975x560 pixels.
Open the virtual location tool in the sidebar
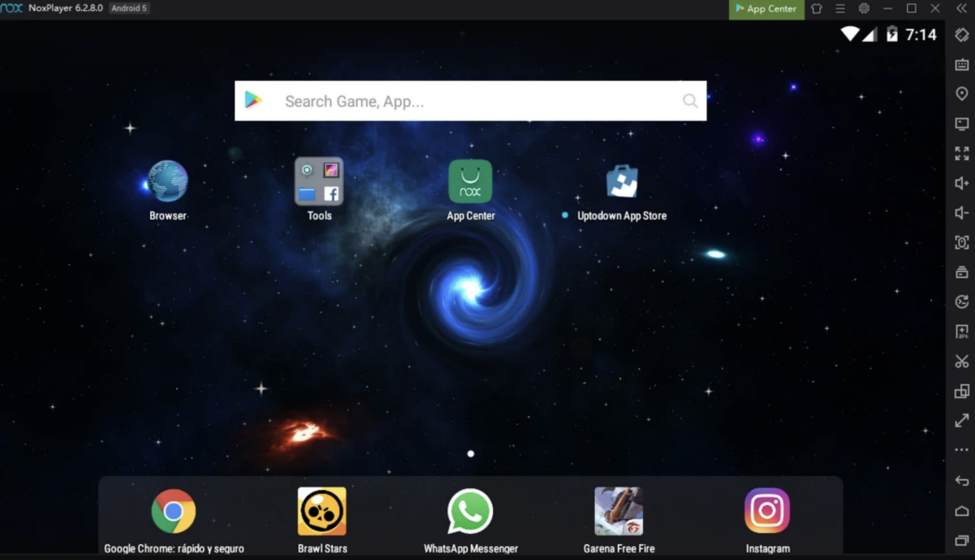(x=961, y=93)
